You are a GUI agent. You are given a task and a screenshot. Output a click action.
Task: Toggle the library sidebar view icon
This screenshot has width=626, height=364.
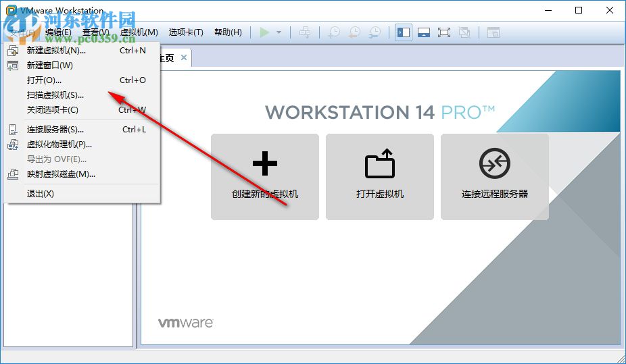pyautogui.click(x=404, y=32)
